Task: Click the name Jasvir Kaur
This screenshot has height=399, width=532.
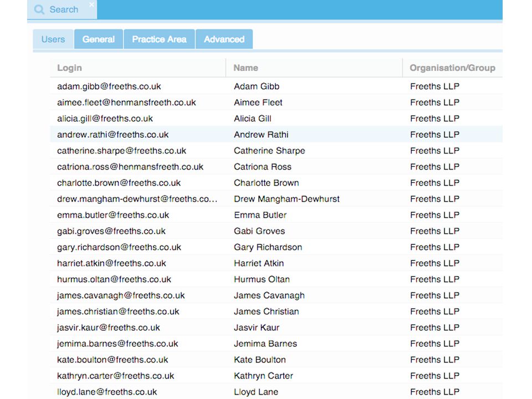Action: (257, 328)
